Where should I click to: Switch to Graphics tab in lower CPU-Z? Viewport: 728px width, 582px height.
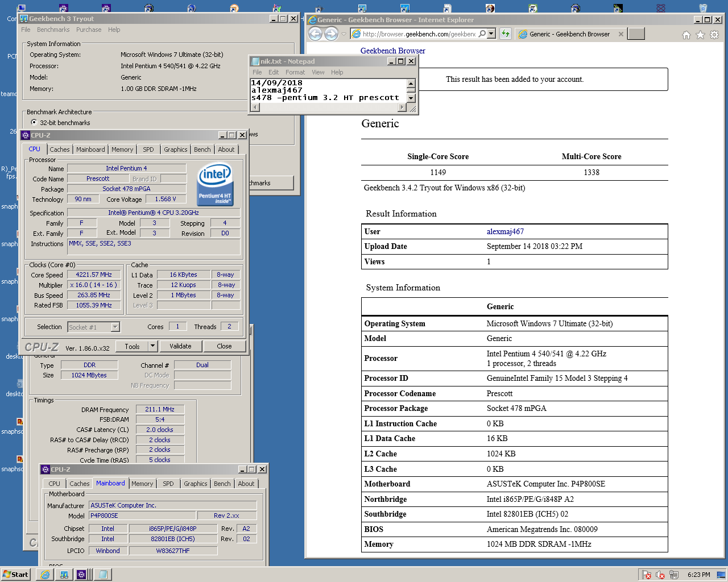(x=196, y=484)
